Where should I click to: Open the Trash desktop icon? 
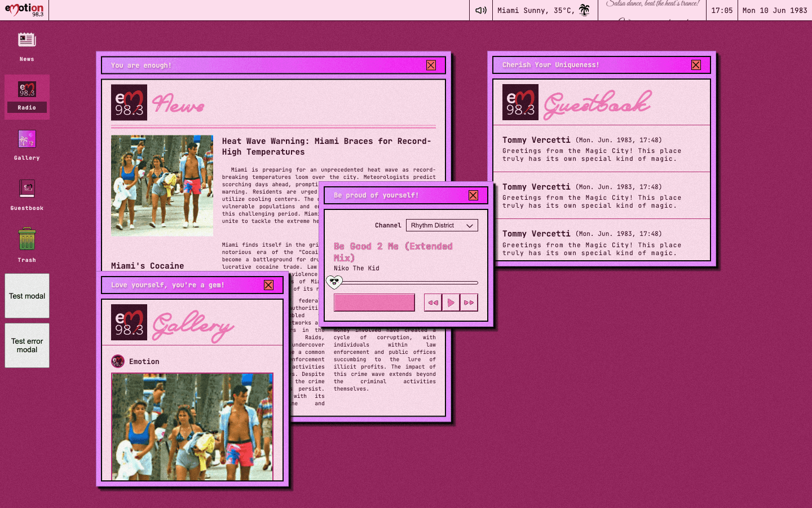click(27, 245)
